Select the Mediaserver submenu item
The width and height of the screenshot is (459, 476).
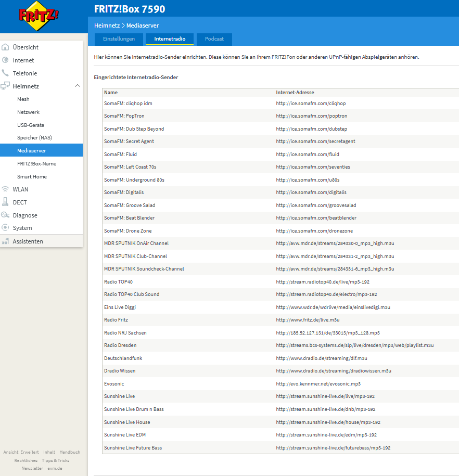[41, 150]
